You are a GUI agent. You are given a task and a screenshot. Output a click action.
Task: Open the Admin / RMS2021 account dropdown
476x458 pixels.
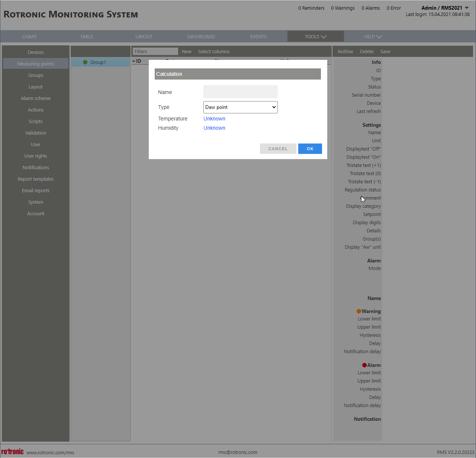(445, 8)
